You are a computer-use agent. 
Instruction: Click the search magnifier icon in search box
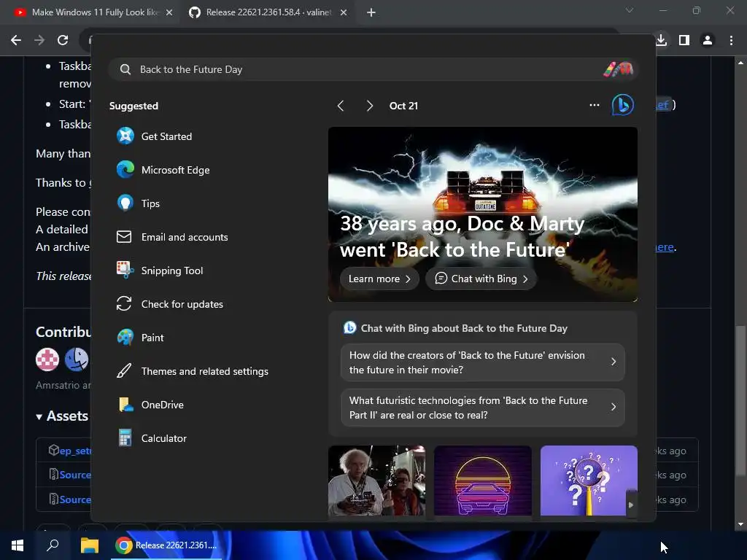125,69
